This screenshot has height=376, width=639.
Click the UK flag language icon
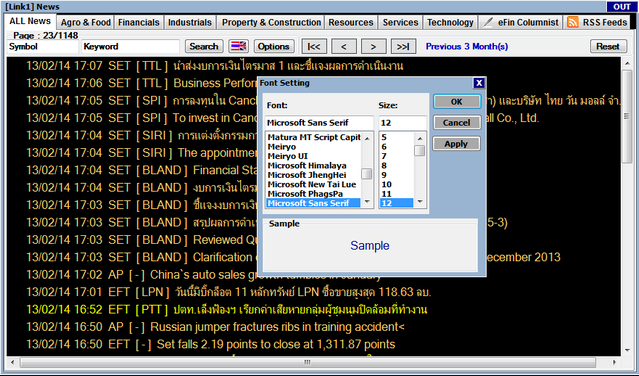click(238, 46)
